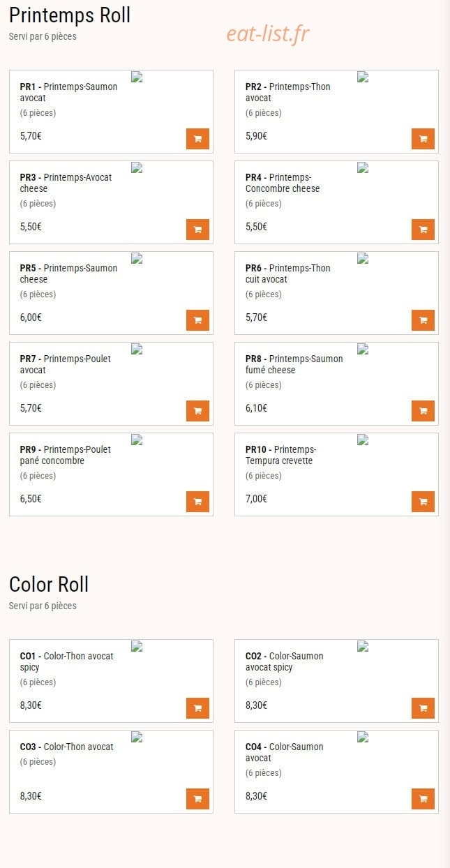Screen dimensions: 450x868
Task: Open the PR10 Tempura crevette image thumbnail
Action: pos(362,440)
